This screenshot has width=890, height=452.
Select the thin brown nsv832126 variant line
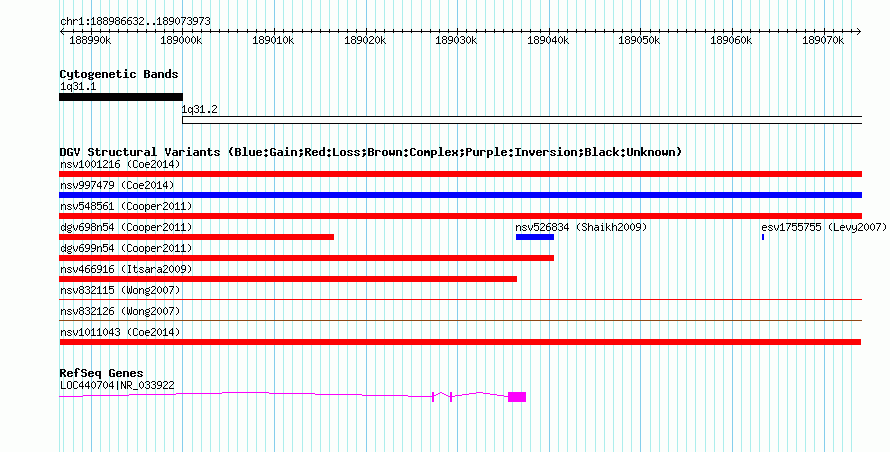(x=460, y=320)
